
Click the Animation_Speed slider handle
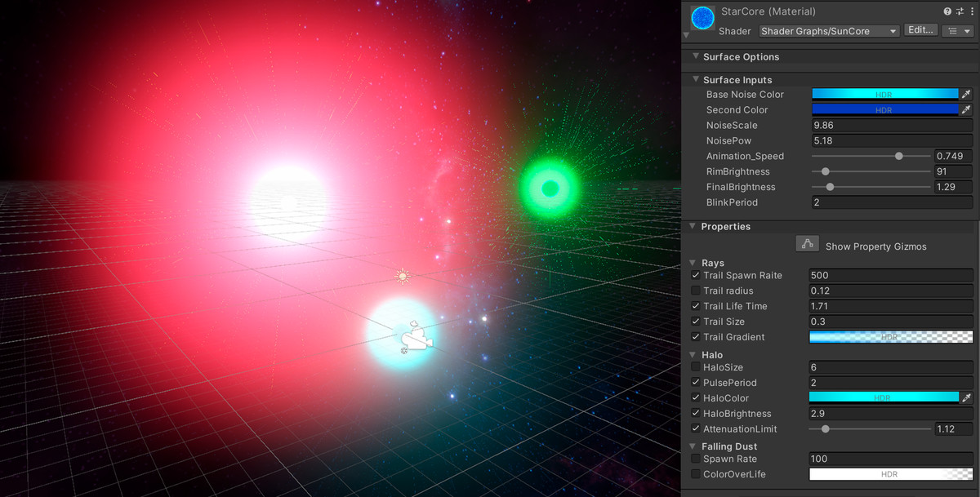899,156
